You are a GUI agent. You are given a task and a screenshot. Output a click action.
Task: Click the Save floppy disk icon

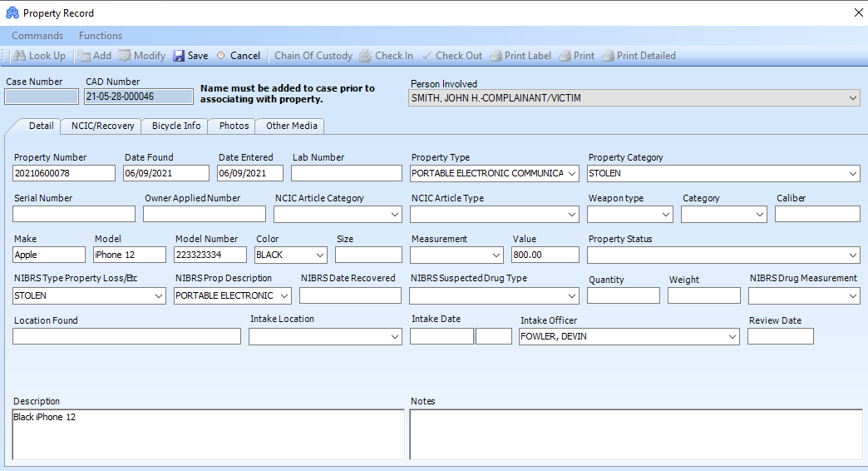[x=179, y=56]
